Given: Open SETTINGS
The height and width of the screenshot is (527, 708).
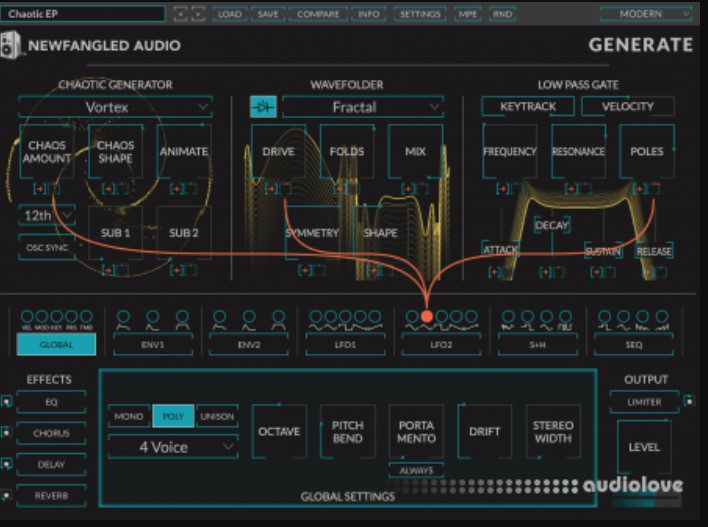Looking at the screenshot, I should point(420,14).
